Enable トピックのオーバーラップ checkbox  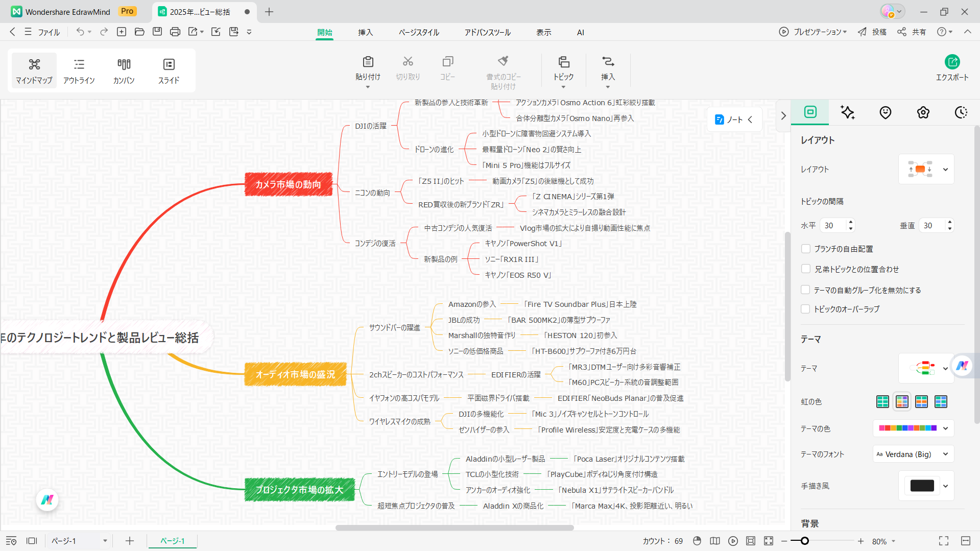tap(806, 309)
